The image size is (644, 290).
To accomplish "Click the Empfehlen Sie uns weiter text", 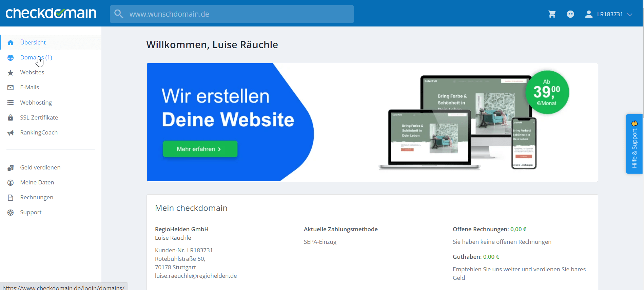I will point(519,273).
